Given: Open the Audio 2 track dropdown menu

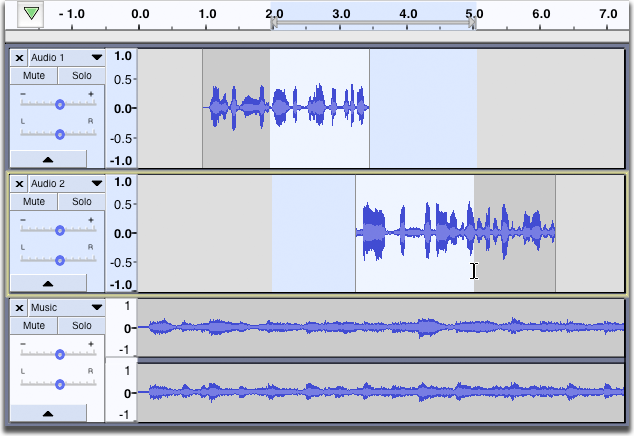Looking at the screenshot, I should click(x=96, y=184).
